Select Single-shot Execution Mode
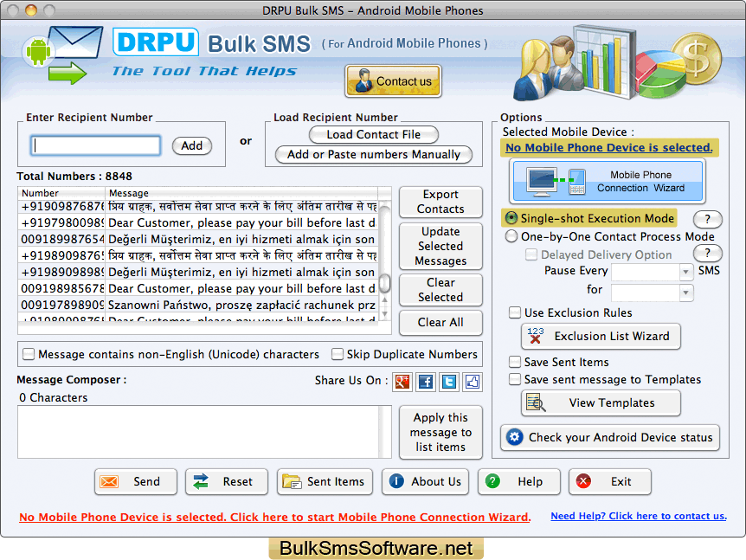 click(x=511, y=218)
